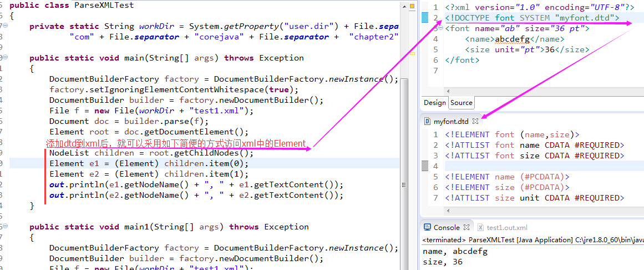
Task: Click the "Element e2" code line
Action: point(149,174)
